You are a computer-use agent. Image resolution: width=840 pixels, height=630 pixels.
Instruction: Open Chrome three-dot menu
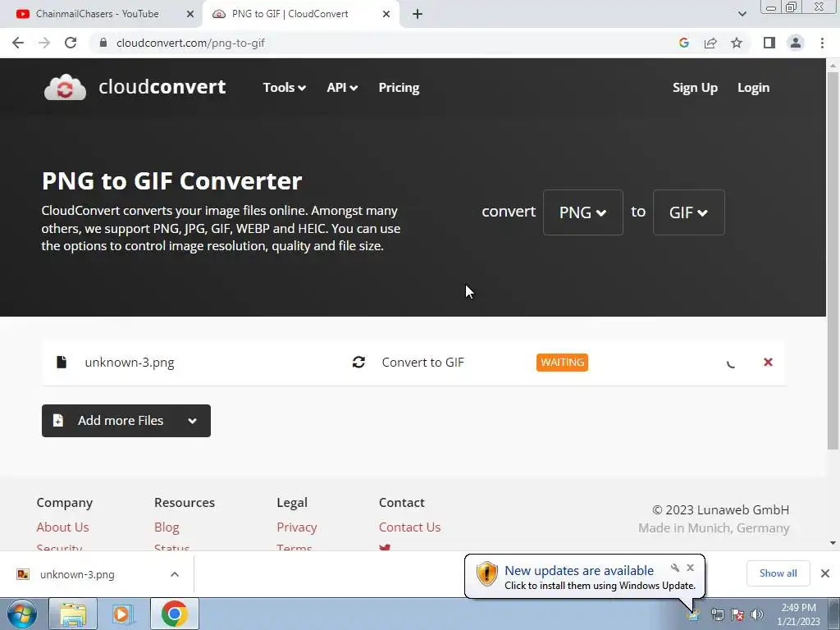[822, 43]
